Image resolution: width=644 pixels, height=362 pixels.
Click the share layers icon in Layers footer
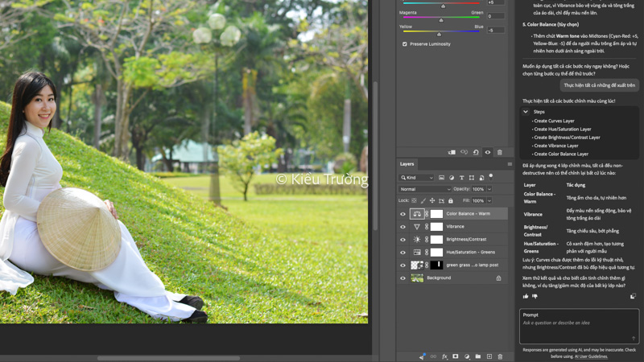pyautogui.click(x=422, y=356)
